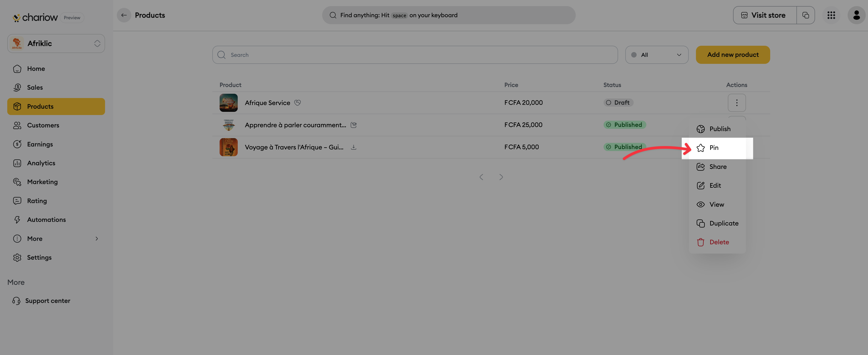The image size is (868, 355).
Task: Focus the product Search field
Action: coord(415,55)
